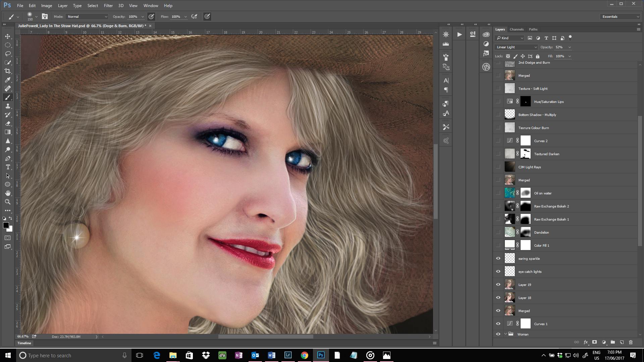Hide the eye catch lights layer
Image resolution: width=644 pixels, height=362 pixels.
[498, 271]
